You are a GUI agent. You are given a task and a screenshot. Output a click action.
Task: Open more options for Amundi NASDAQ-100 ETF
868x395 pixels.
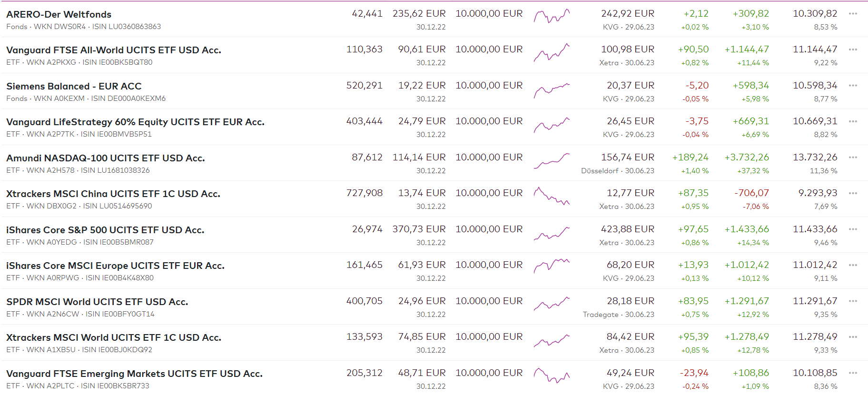click(853, 158)
